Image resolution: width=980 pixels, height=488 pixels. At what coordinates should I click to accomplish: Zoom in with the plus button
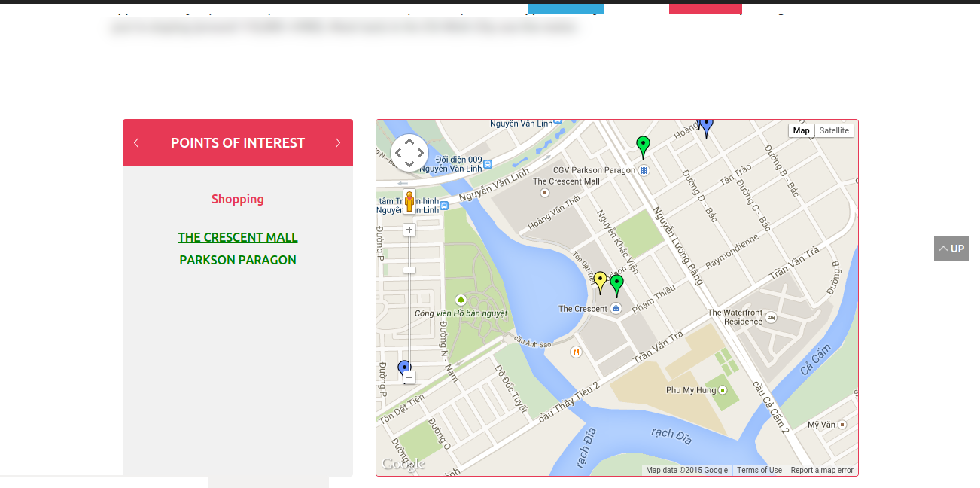[x=409, y=230]
